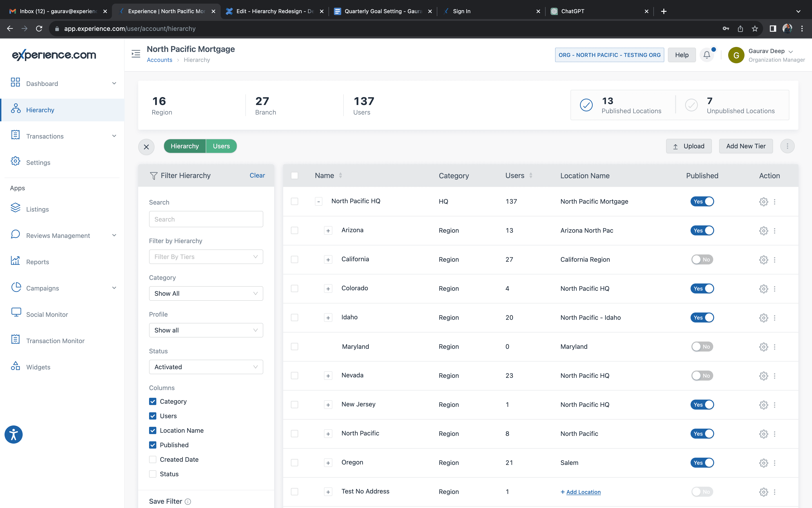Viewport: 812px width, 508px height.
Task: Open settings gear for Arizona row
Action: pyautogui.click(x=763, y=230)
